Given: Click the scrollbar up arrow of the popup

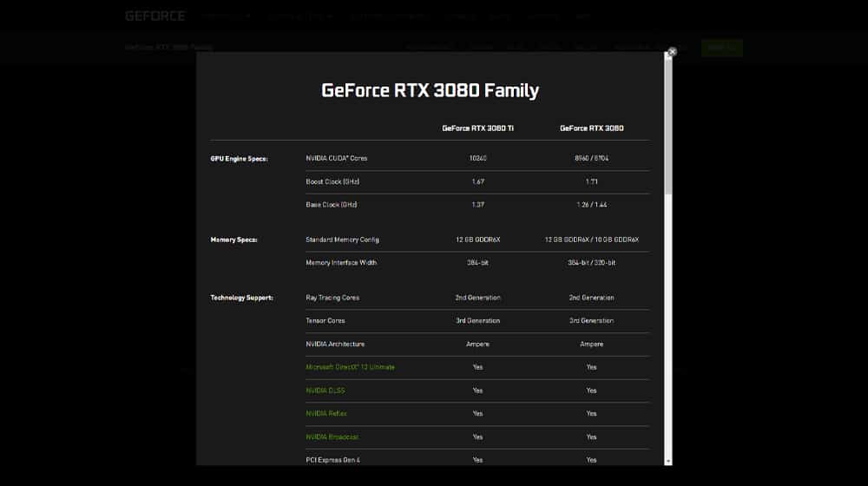Looking at the screenshot, I should (668, 56).
